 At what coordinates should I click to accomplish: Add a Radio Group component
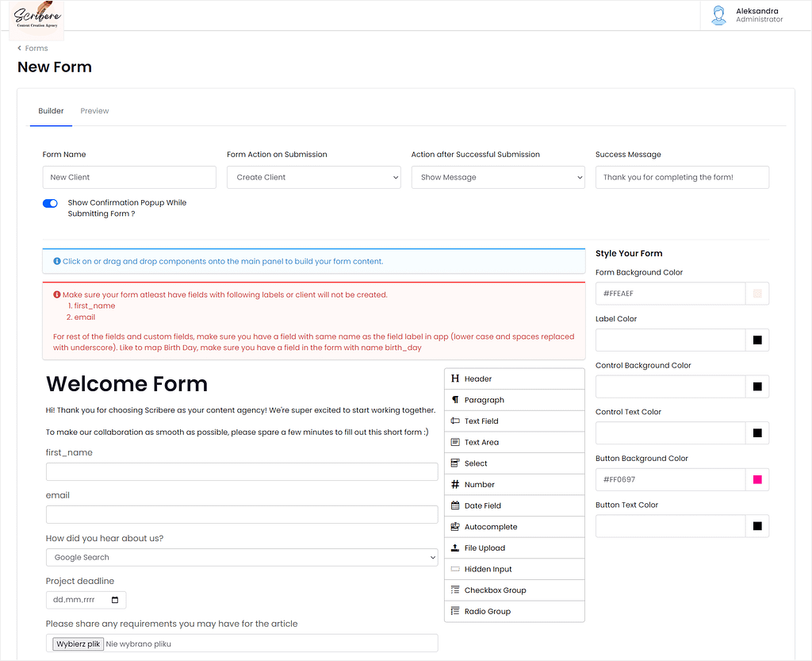514,611
